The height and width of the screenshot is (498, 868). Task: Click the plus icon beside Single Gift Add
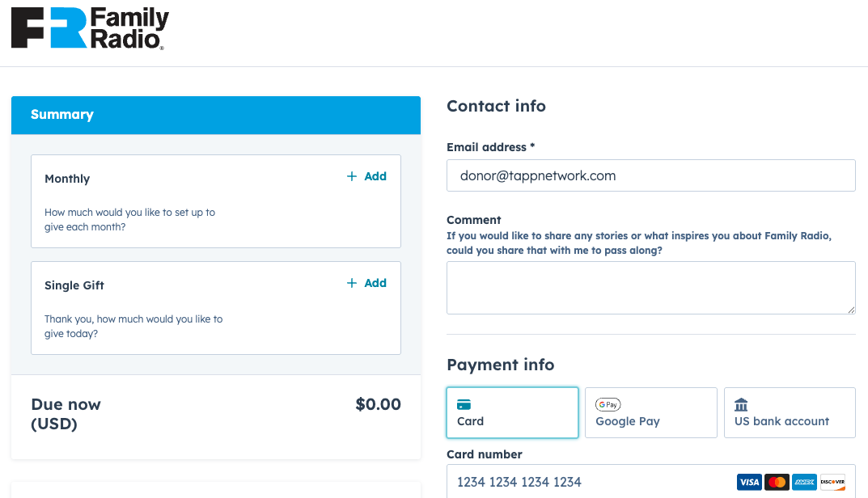tap(352, 283)
